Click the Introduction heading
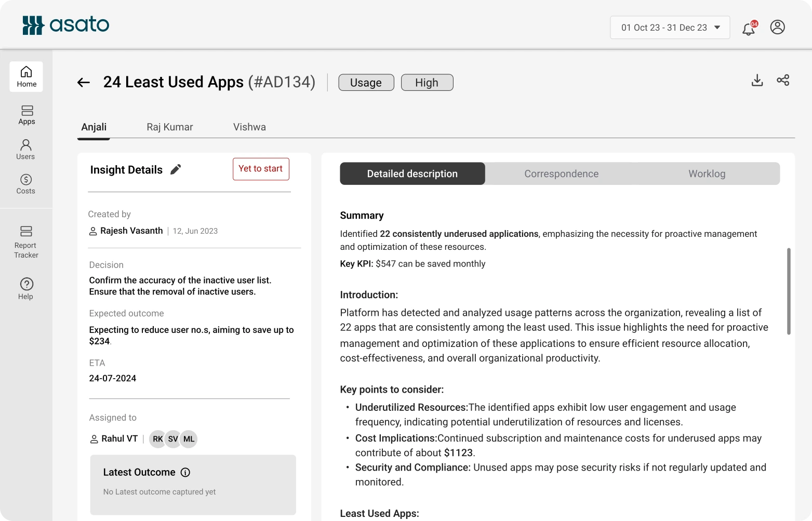 (x=369, y=295)
